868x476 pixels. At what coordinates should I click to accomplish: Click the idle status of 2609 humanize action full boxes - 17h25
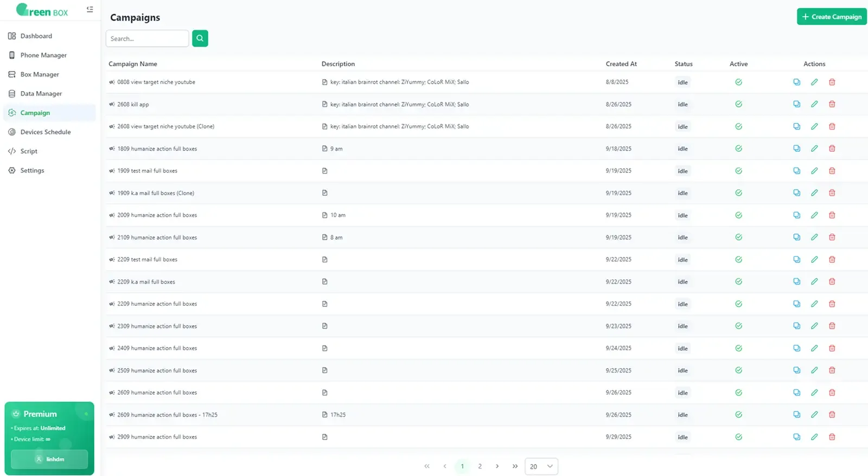pyautogui.click(x=682, y=415)
